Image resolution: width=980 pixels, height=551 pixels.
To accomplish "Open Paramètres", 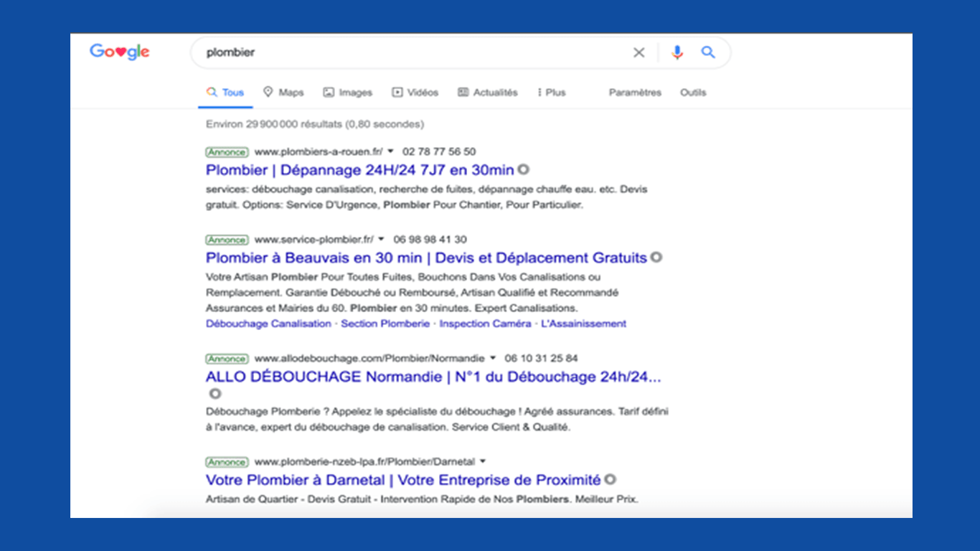I will [x=635, y=93].
